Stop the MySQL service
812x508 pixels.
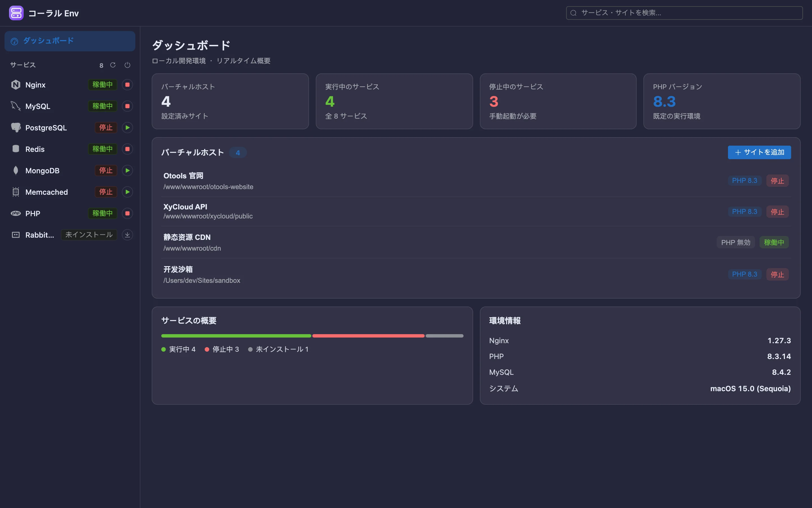[127, 106]
